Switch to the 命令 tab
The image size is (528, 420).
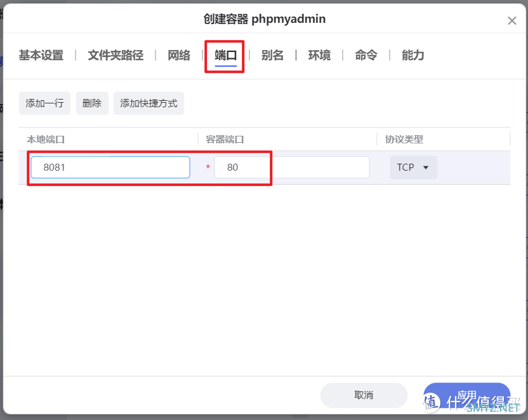tap(366, 55)
